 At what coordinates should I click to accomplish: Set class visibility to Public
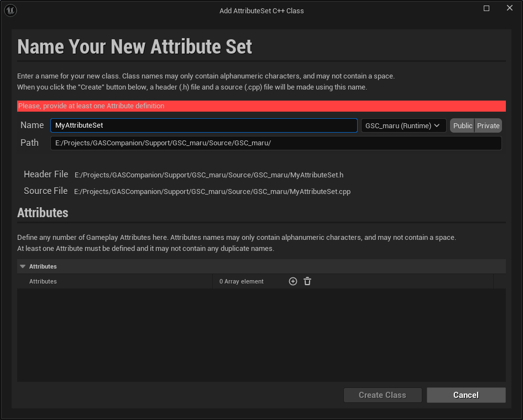pyautogui.click(x=462, y=125)
